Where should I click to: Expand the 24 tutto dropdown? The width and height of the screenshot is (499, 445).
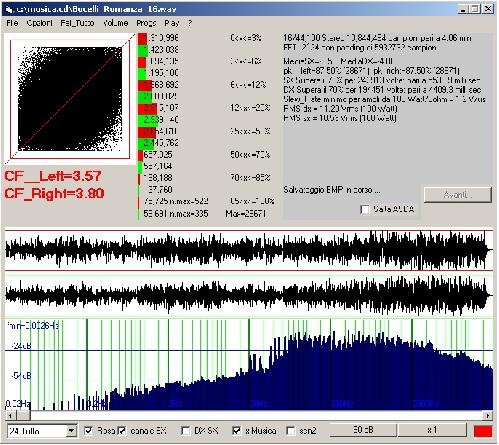tap(71, 431)
